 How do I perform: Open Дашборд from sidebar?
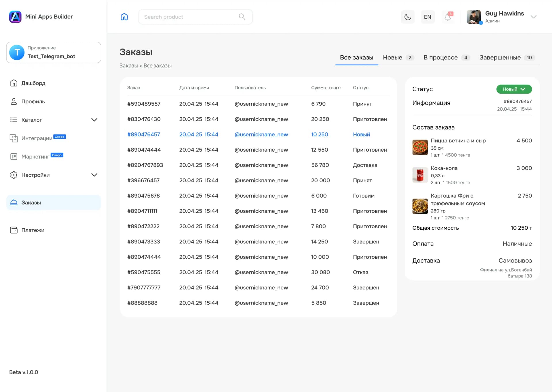point(33,83)
